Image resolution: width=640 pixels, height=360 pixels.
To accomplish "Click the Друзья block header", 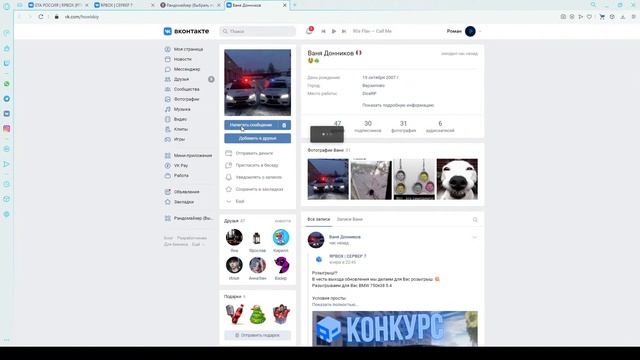I will (x=235, y=221).
